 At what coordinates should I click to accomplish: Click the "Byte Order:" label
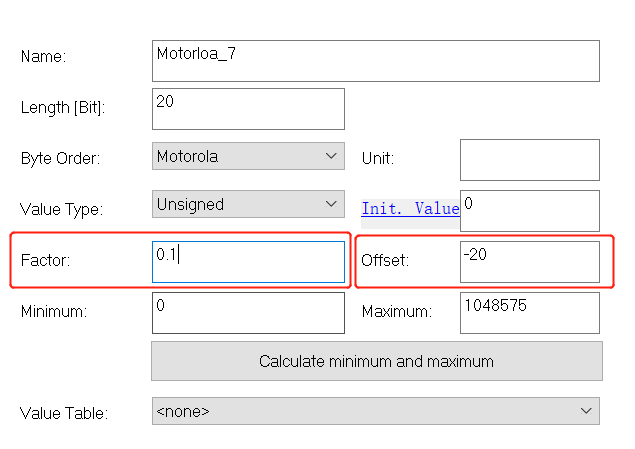[60, 158]
